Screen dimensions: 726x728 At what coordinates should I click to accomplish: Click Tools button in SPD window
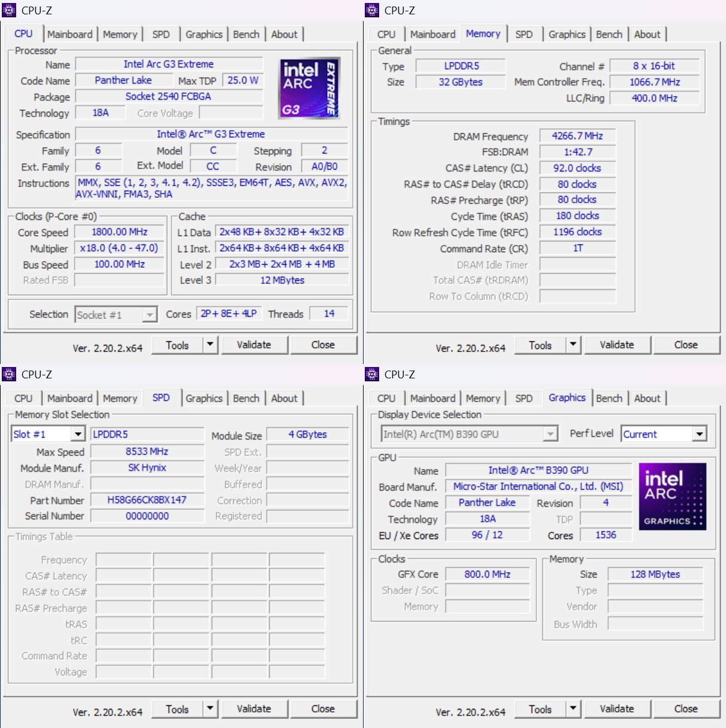(x=177, y=709)
